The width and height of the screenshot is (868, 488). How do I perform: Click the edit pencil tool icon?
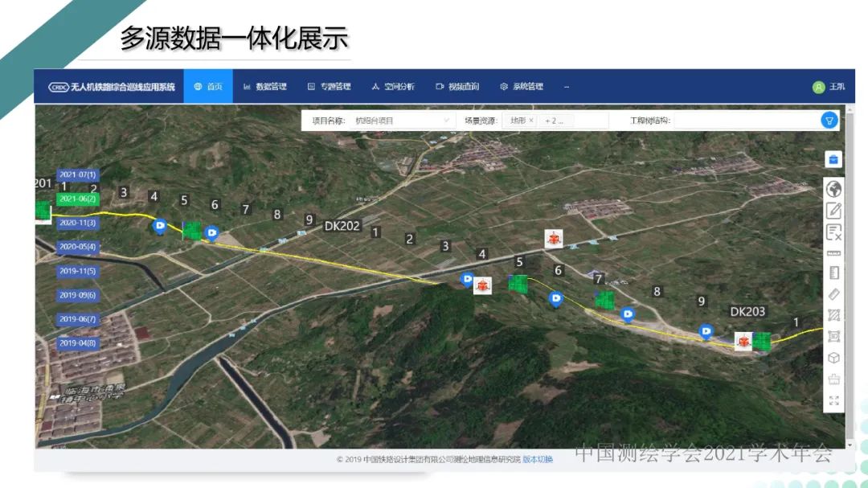click(x=833, y=211)
